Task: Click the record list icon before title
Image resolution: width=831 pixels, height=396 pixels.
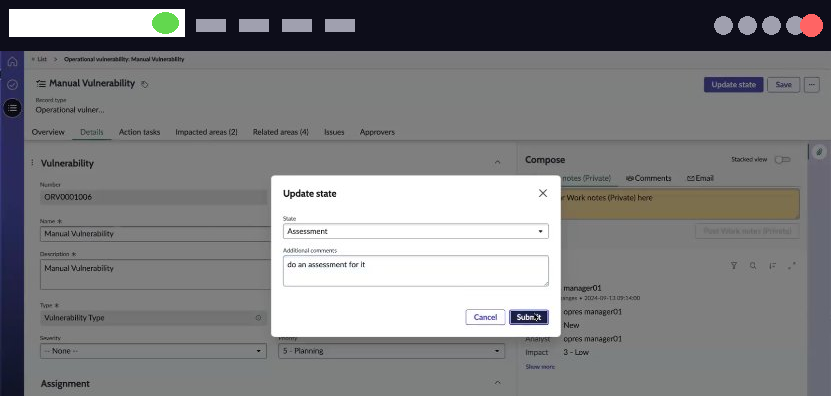Action: click(41, 84)
